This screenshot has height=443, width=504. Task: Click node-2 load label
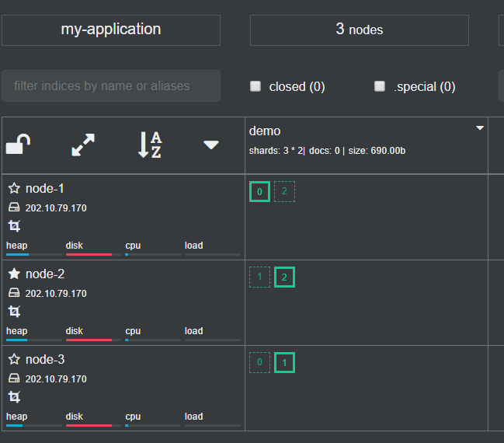point(194,331)
